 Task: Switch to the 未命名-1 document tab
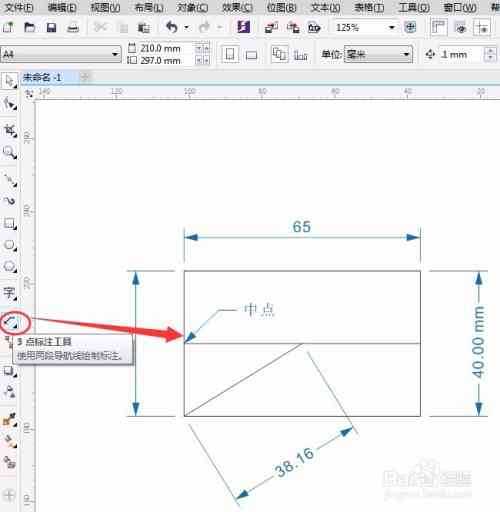pyautogui.click(x=42, y=78)
